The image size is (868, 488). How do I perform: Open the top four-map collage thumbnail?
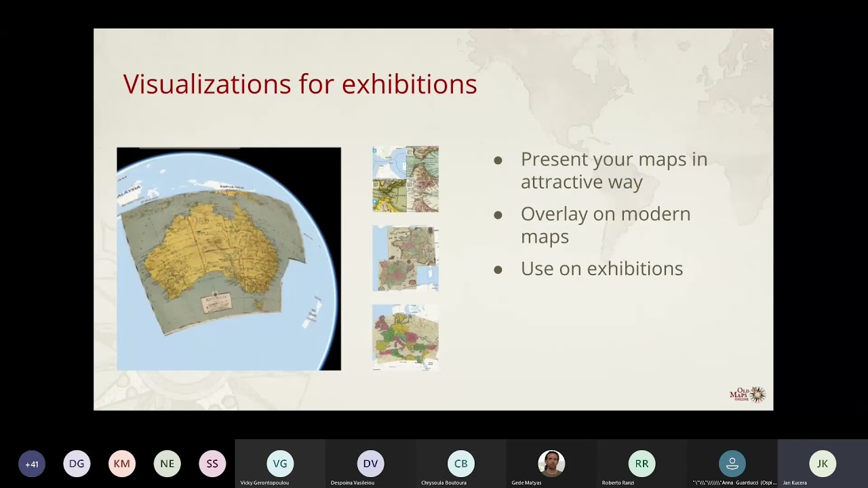coord(406,179)
